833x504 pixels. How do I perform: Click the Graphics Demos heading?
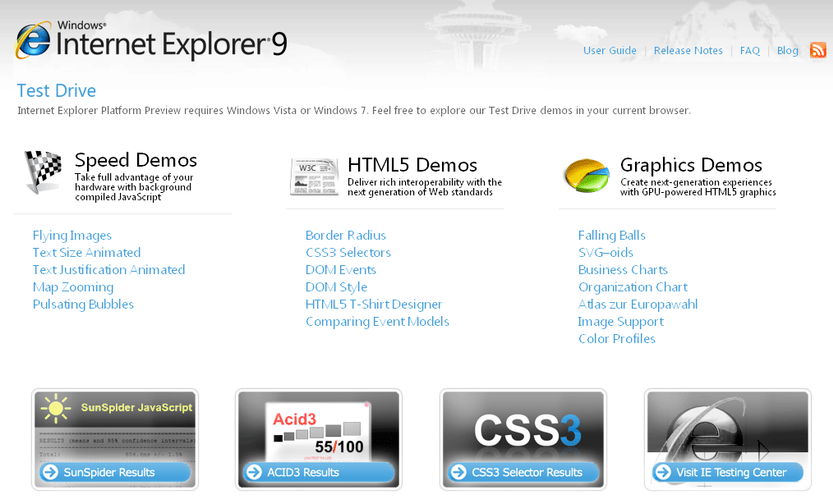click(x=691, y=165)
